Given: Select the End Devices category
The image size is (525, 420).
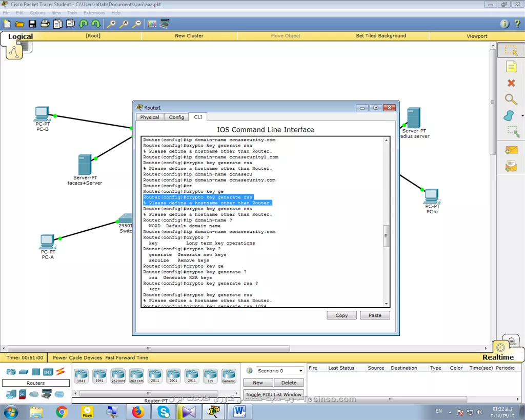Looking at the screenshot, I should [x=11, y=394].
